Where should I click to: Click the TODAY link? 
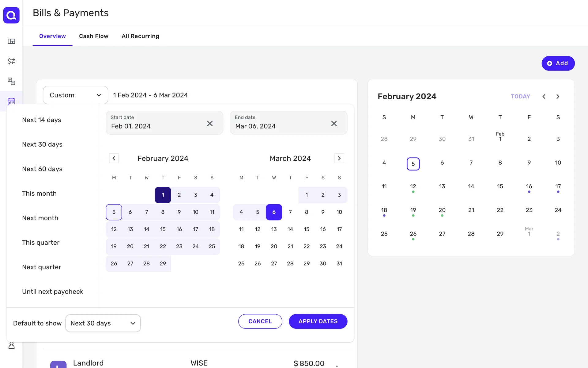pos(520,96)
